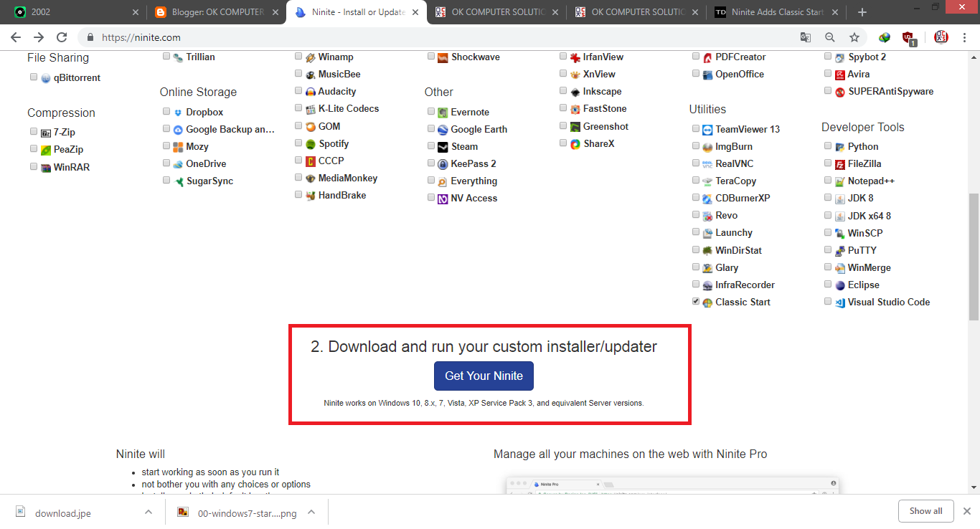Reload the Ninite page
The image size is (980, 529).
point(62,37)
